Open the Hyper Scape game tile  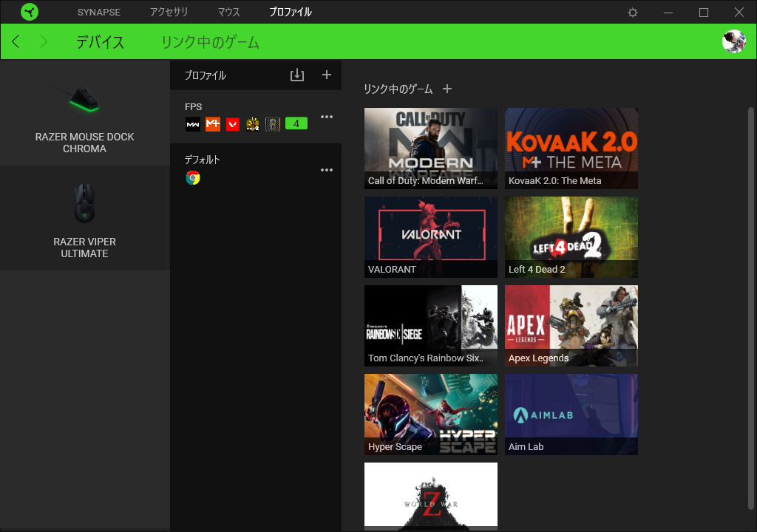pyautogui.click(x=431, y=415)
